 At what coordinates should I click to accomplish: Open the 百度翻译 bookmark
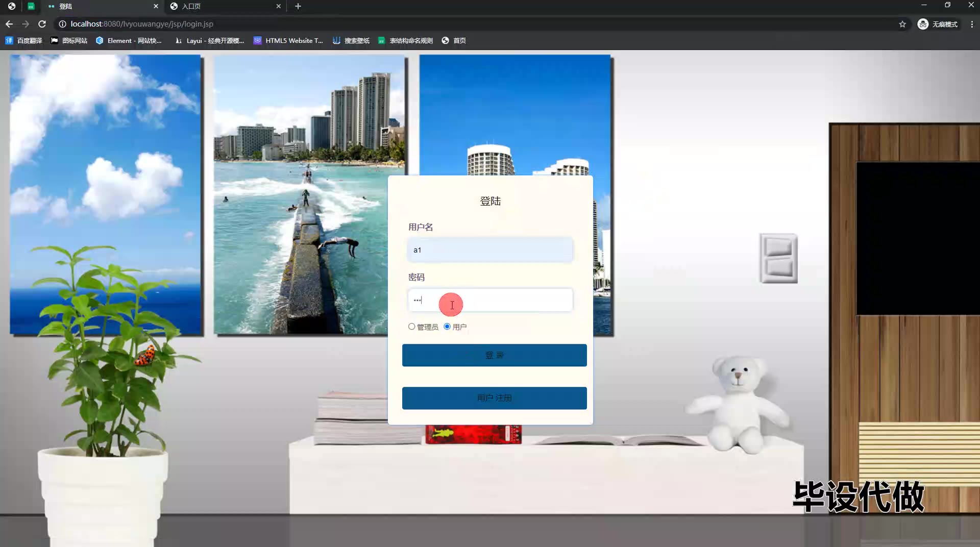pyautogui.click(x=24, y=40)
